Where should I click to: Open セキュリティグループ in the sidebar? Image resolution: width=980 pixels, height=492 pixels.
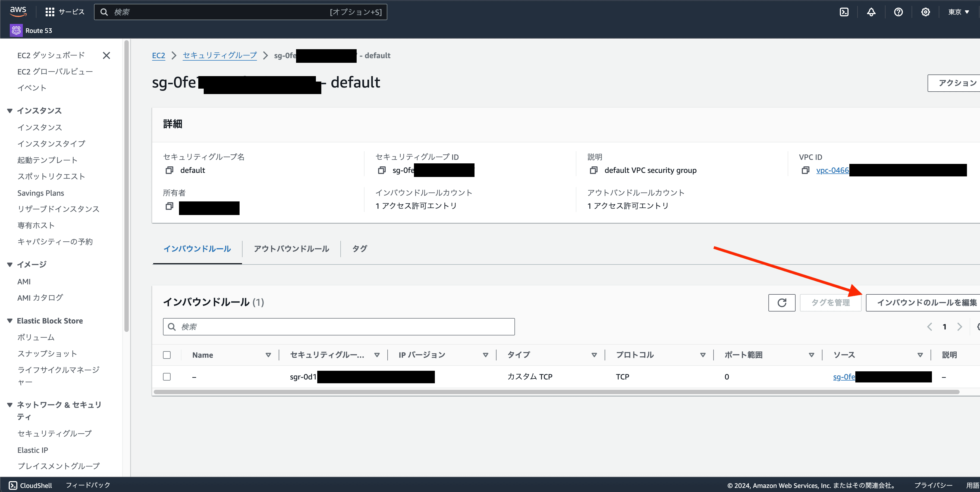pos(54,434)
